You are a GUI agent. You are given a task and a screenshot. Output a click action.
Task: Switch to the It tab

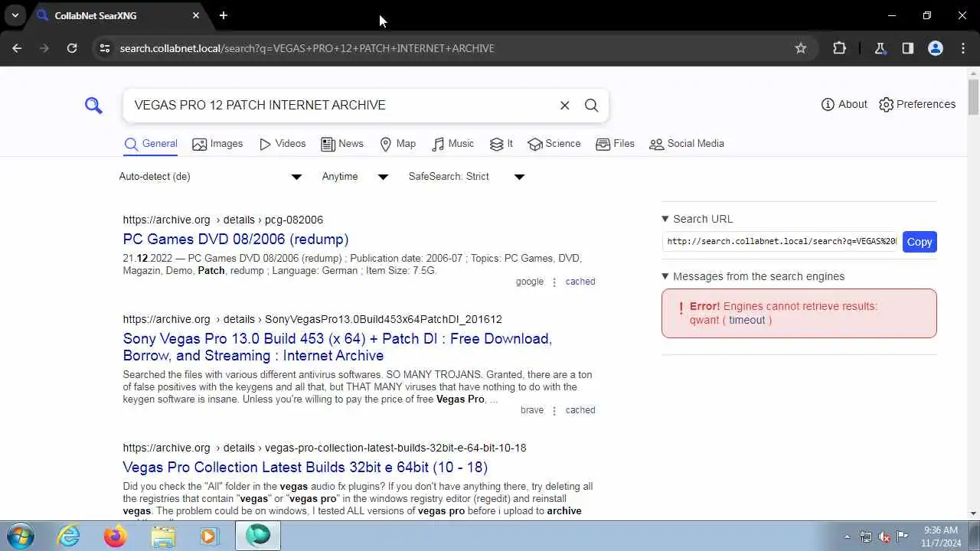[x=501, y=144]
